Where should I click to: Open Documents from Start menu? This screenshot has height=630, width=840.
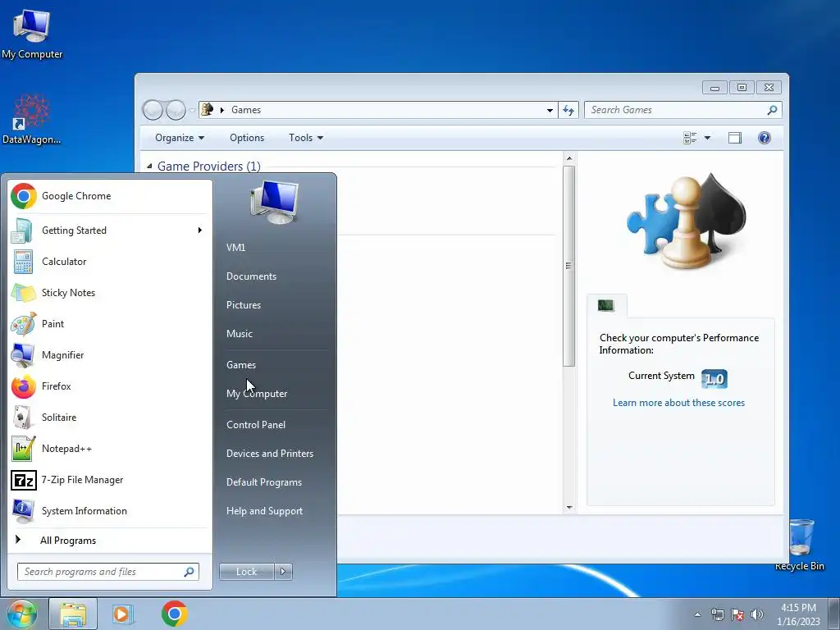[x=251, y=276]
